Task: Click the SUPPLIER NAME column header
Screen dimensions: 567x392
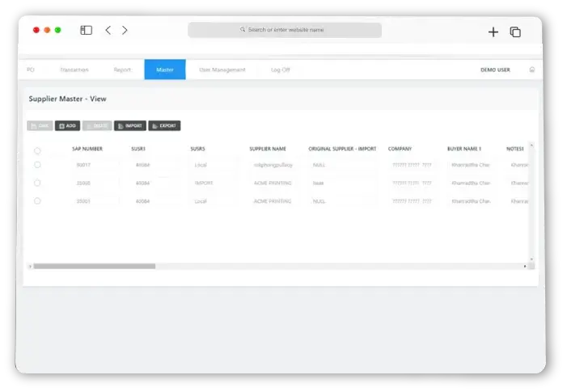Action: click(x=268, y=150)
